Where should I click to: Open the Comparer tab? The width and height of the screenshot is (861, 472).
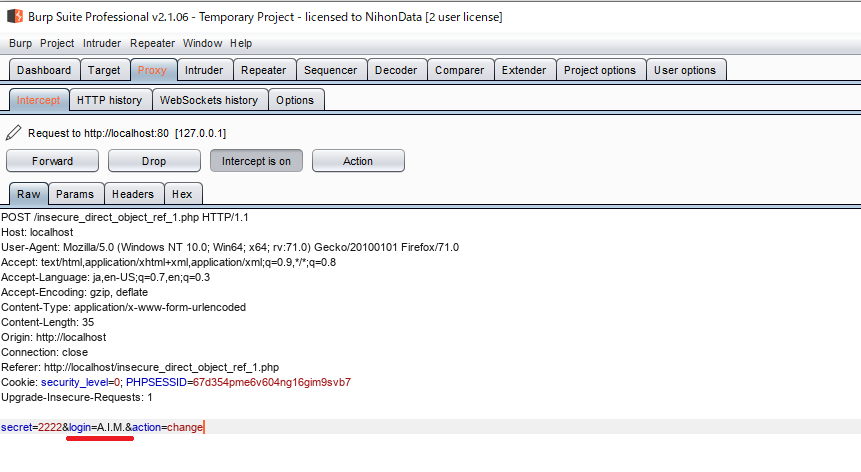tap(460, 70)
